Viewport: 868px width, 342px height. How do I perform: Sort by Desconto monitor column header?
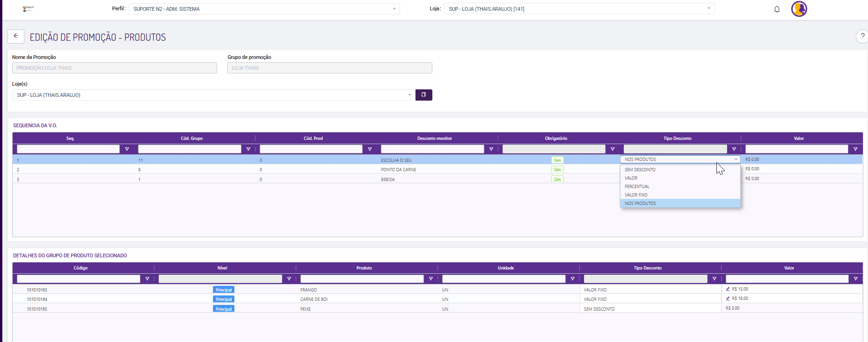[435, 138]
